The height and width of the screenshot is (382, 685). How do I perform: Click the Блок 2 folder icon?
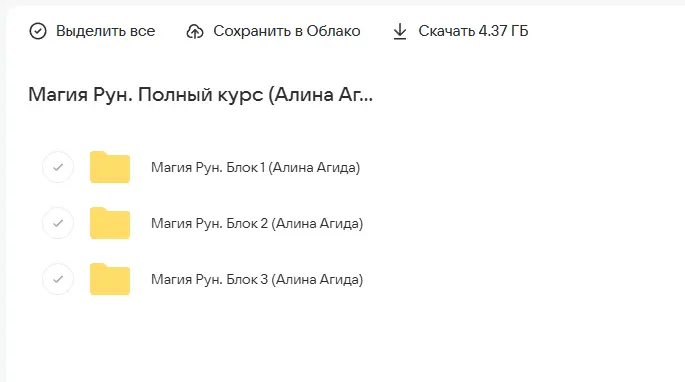(x=110, y=223)
